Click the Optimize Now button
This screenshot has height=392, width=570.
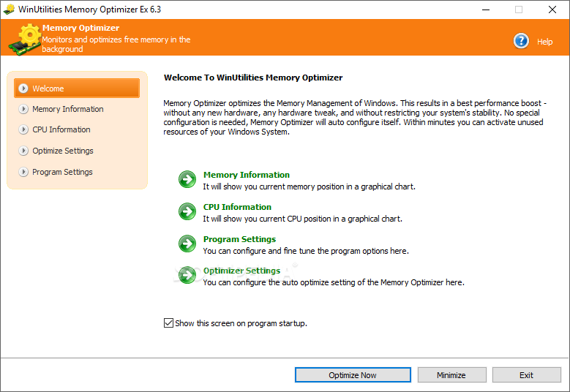tap(353, 375)
